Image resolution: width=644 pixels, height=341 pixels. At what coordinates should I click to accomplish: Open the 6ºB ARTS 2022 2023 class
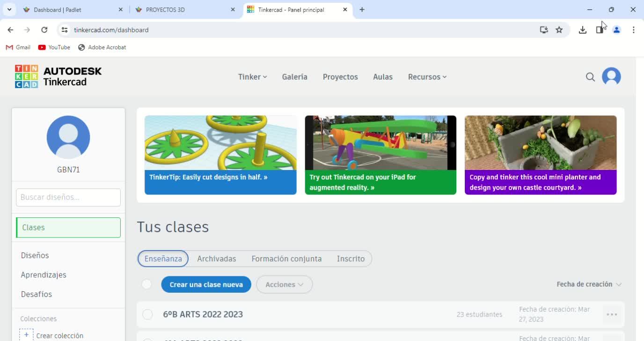[203, 314]
